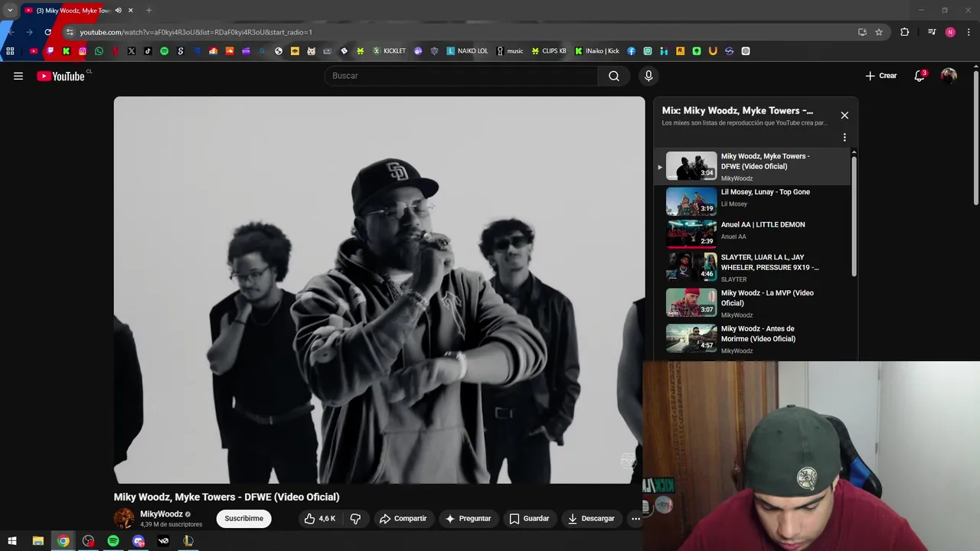
Task: Open Chrome extensions puzzle icon
Action: click(x=905, y=32)
